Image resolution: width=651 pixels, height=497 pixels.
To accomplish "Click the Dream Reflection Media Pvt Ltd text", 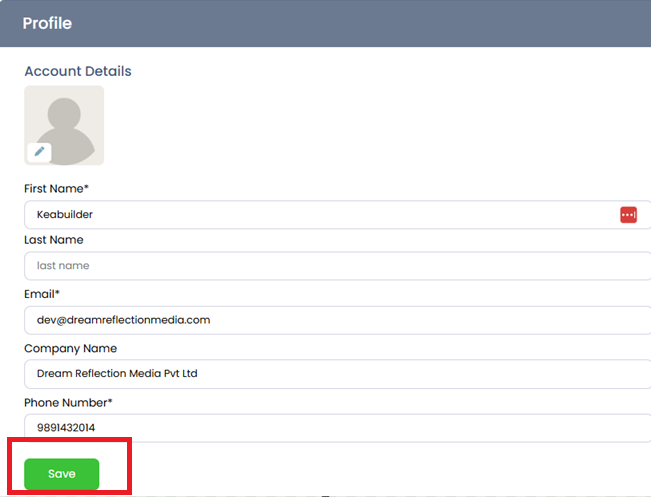I will point(117,374).
